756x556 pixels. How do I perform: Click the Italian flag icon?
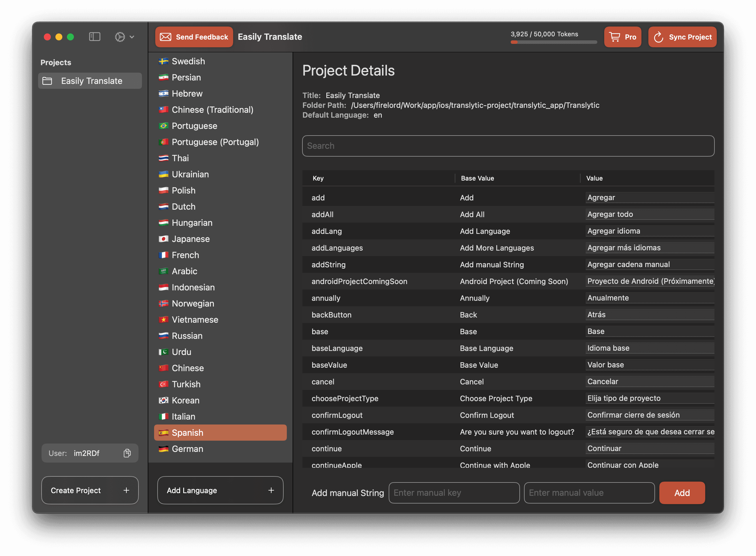163,417
